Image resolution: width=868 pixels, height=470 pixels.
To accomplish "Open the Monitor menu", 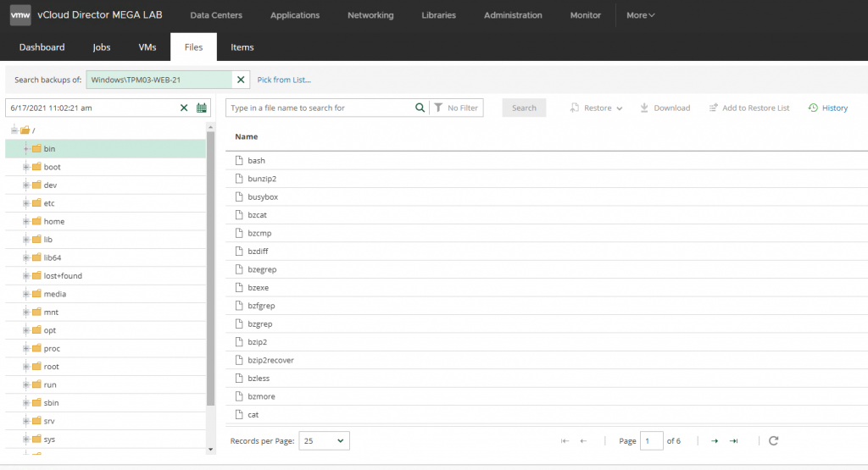I will 585,15.
